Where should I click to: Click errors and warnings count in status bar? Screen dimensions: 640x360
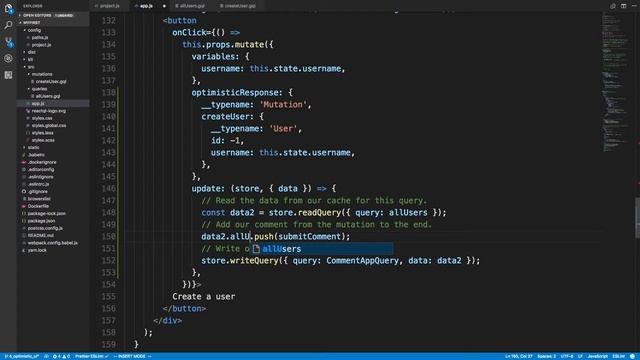tap(61, 356)
